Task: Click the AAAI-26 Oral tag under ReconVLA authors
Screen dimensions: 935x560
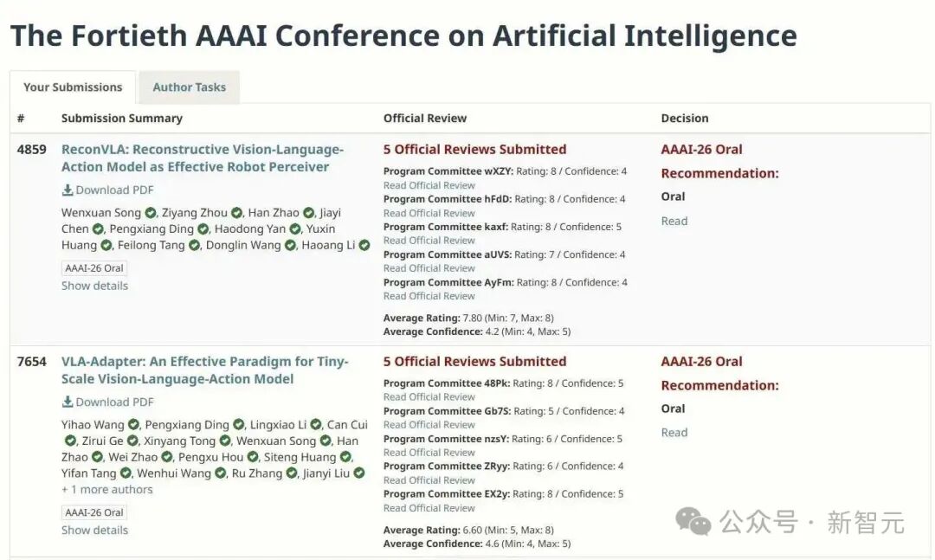Action: 94,268
